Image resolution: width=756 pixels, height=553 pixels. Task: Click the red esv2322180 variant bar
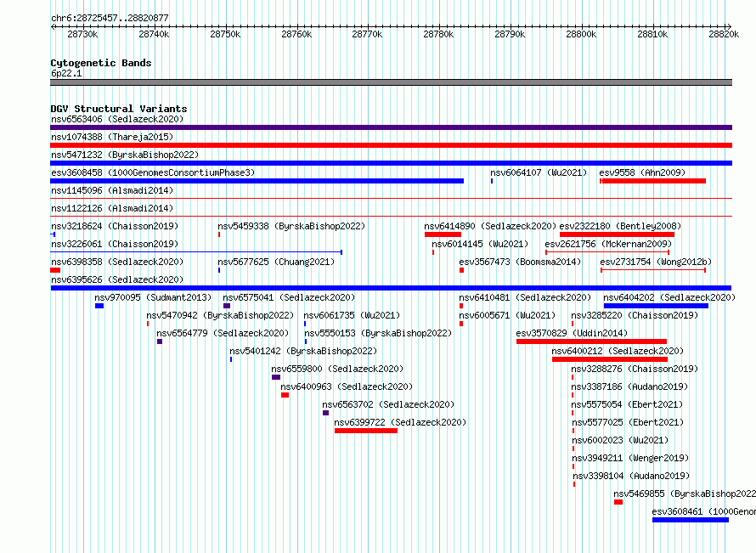tap(617, 234)
